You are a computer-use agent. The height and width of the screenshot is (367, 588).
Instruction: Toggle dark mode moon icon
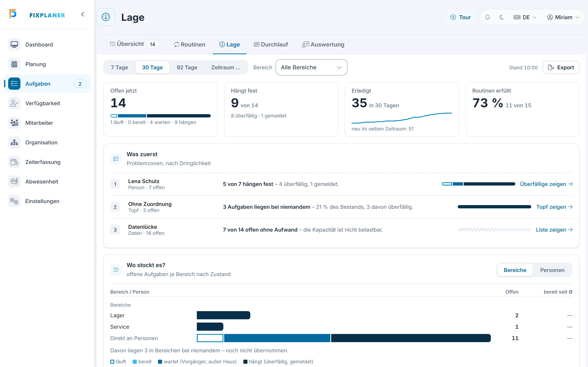(x=501, y=17)
